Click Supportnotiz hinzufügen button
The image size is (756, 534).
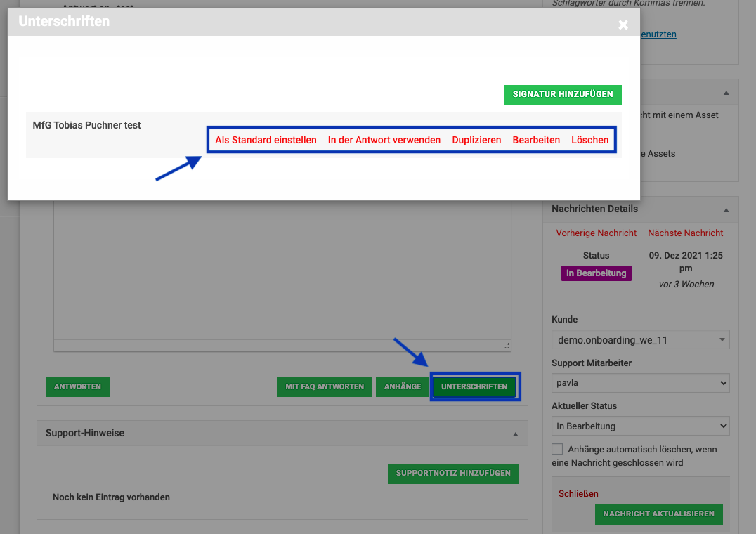pos(452,474)
